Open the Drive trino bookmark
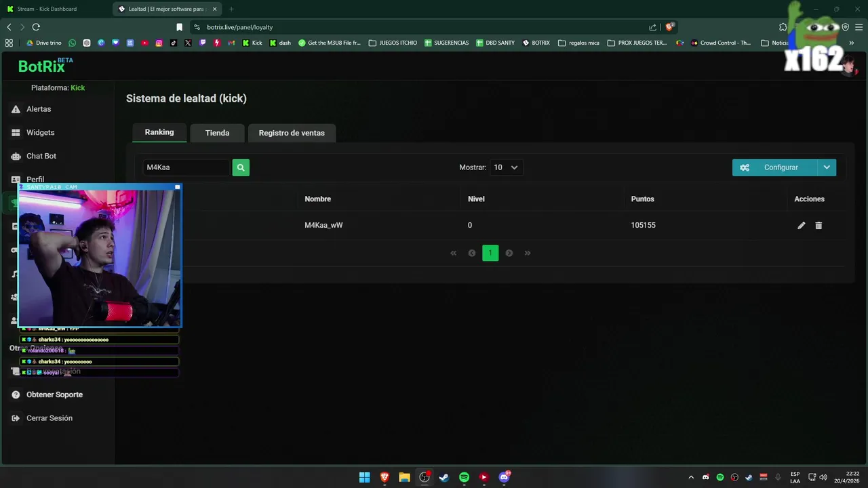This screenshot has height=488, width=868. [x=43, y=43]
